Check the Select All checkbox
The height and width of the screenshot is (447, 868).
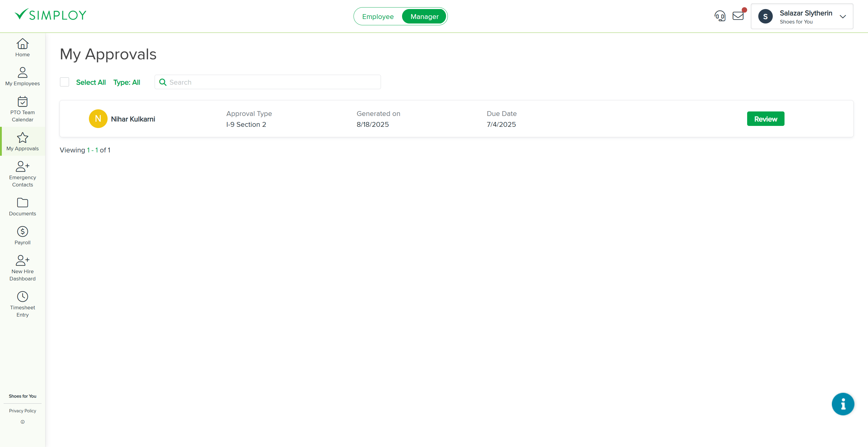click(64, 82)
